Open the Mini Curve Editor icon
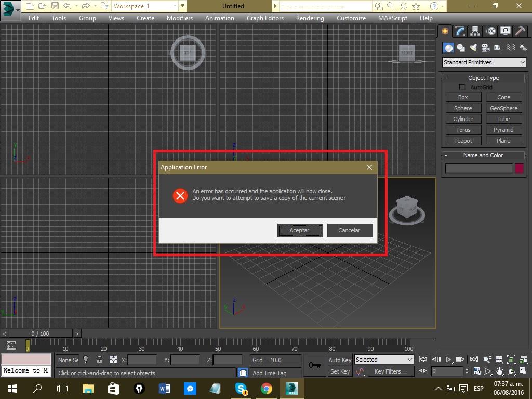This screenshot has width=532, height=399. [x=11, y=345]
